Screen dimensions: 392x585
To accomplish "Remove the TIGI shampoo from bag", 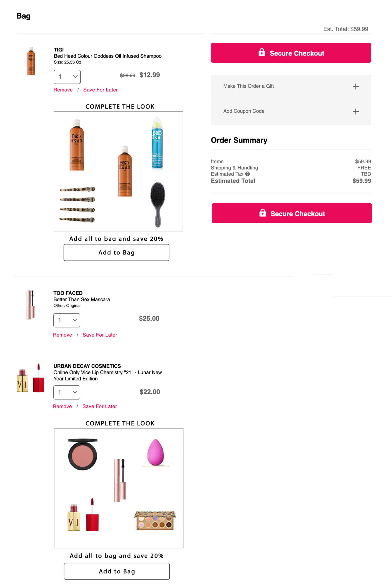I will tap(63, 90).
